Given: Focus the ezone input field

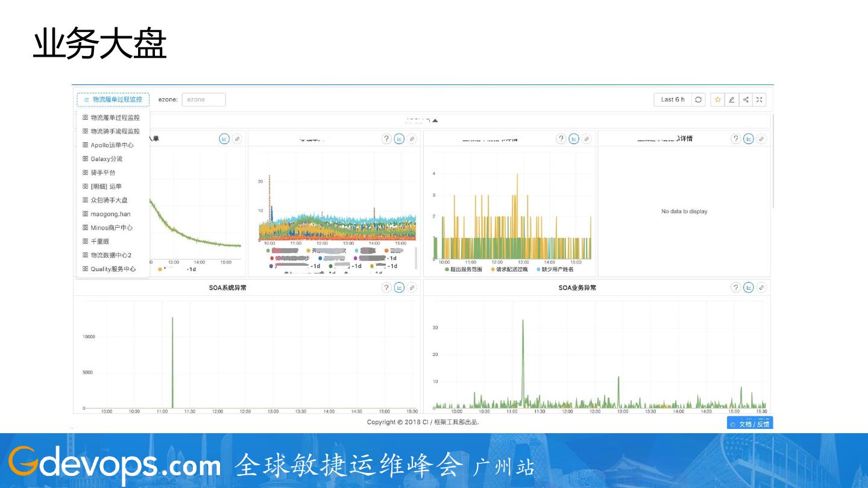Looking at the screenshot, I should coord(204,99).
